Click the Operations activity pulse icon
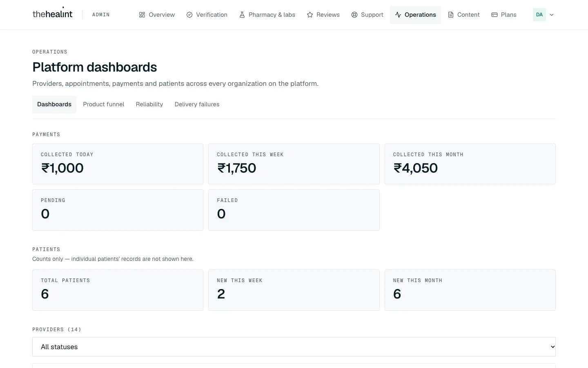 point(398,15)
